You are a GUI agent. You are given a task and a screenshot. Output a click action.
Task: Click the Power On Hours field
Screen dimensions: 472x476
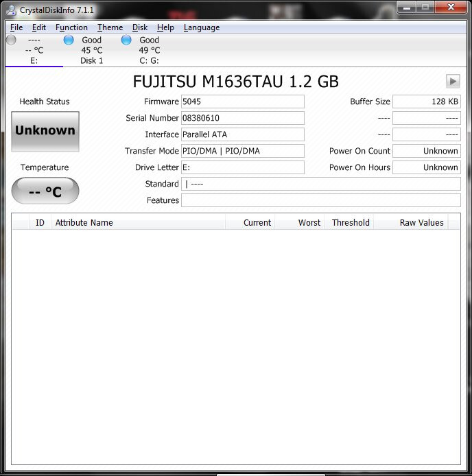click(x=427, y=167)
